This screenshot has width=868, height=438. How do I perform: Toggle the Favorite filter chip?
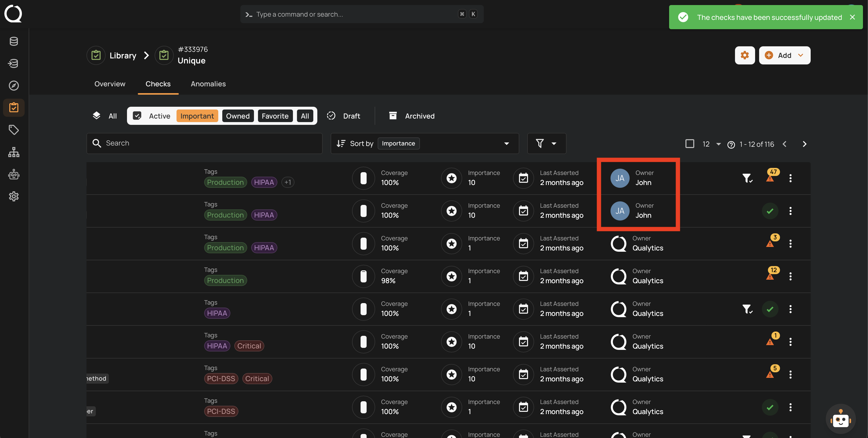(x=275, y=116)
